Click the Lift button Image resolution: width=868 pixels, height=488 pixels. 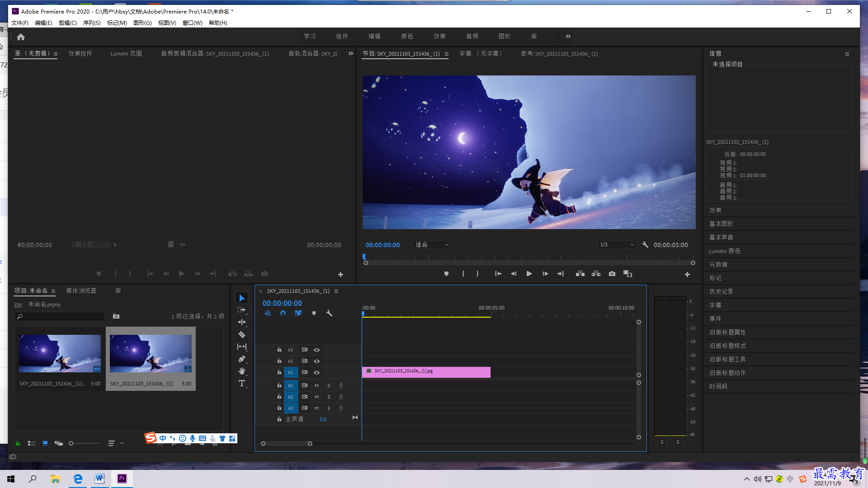coord(580,273)
